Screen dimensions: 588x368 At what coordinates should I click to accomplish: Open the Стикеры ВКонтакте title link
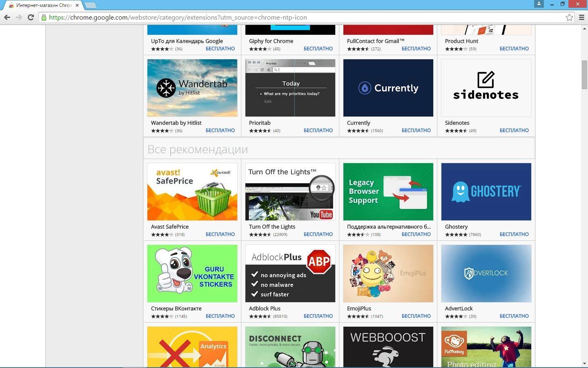[x=176, y=309]
